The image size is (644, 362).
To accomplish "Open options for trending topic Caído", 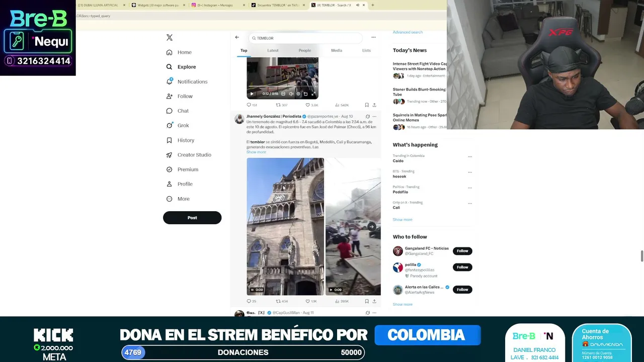I will point(470,156).
